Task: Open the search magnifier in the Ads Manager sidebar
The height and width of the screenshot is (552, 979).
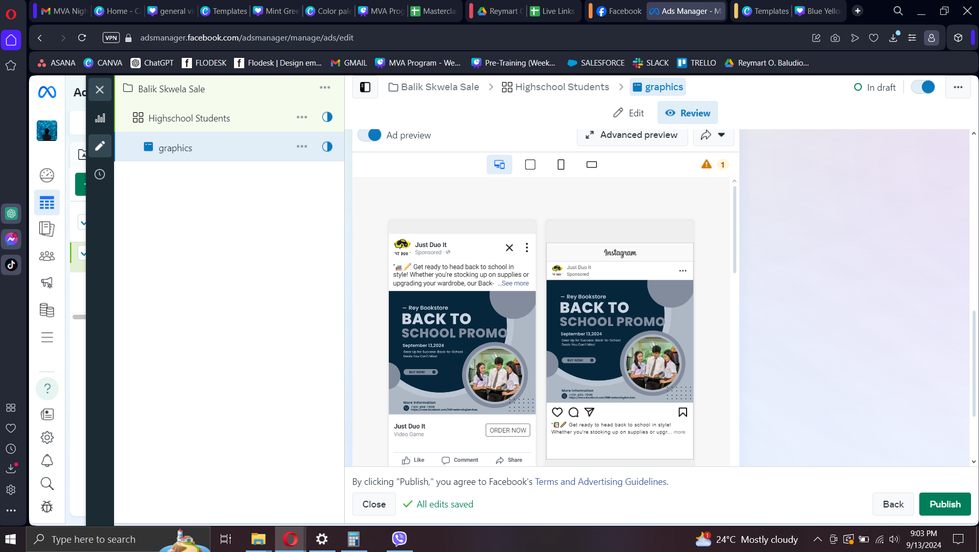Action: point(47,483)
